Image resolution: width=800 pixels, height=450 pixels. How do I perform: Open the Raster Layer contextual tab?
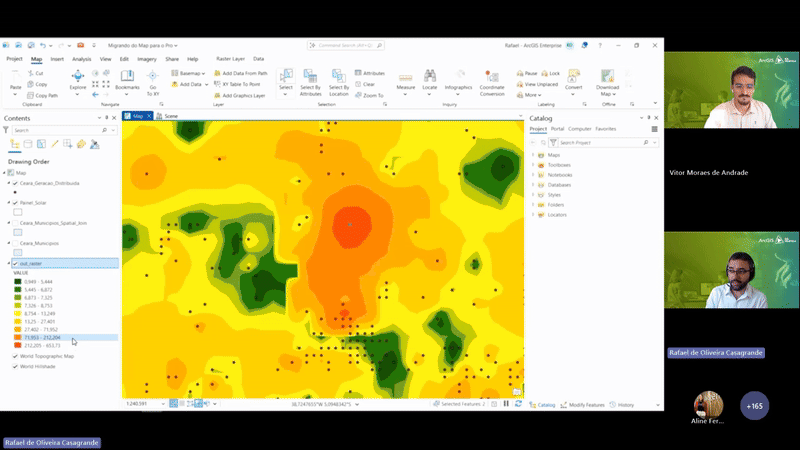tap(231, 59)
